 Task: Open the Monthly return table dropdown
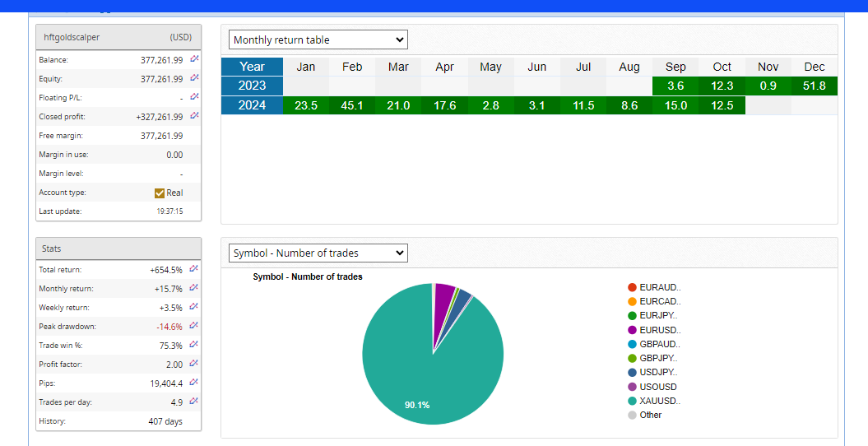coord(318,39)
